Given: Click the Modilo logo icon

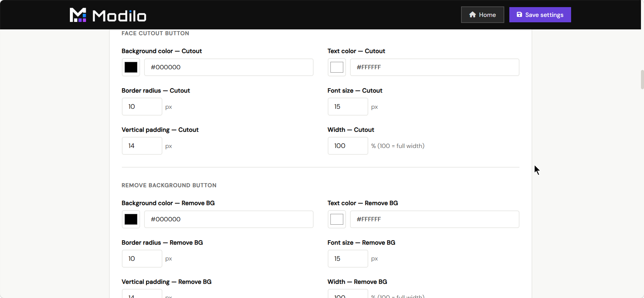Looking at the screenshot, I should [x=78, y=15].
